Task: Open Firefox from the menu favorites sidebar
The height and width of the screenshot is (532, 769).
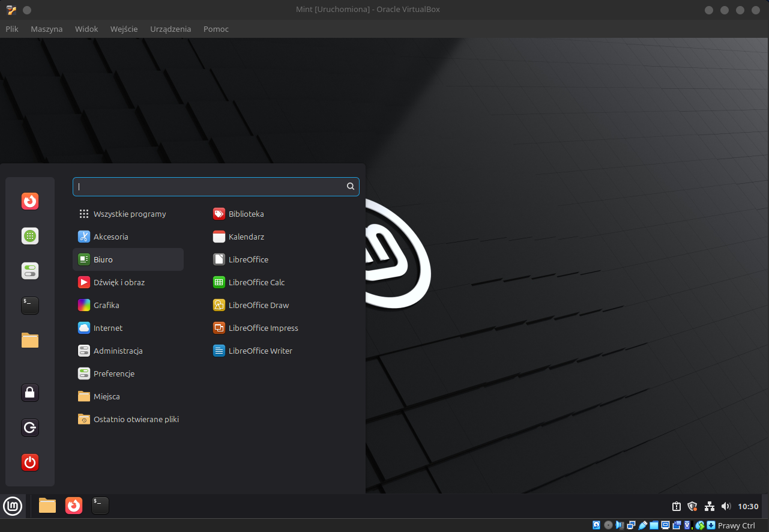Action: pyautogui.click(x=30, y=201)
